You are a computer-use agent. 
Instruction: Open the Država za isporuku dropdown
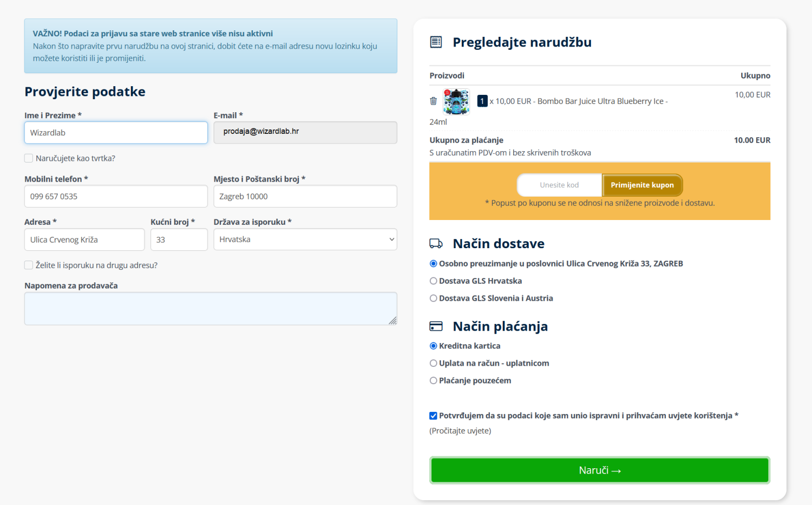pos(305,239)
